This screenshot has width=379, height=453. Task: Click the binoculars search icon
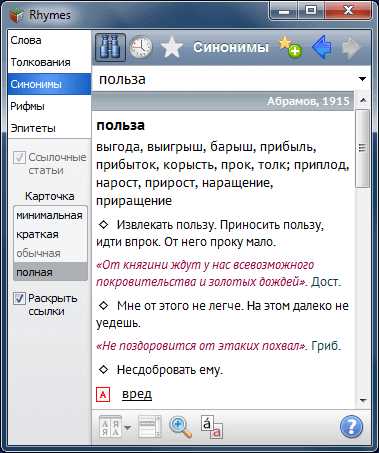pyautogui.click(x=110, y=47)
